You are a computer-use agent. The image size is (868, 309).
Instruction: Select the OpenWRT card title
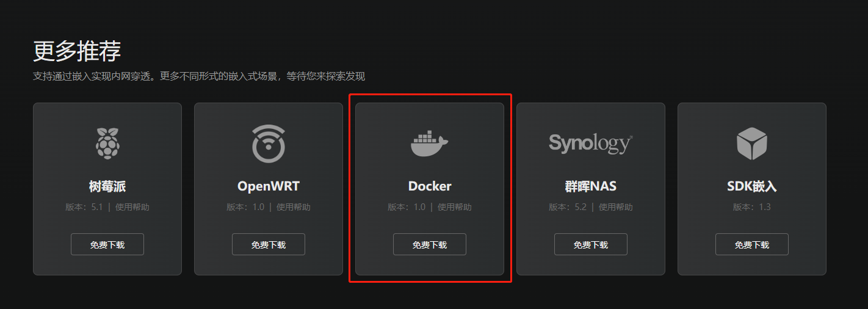[269, 186]
